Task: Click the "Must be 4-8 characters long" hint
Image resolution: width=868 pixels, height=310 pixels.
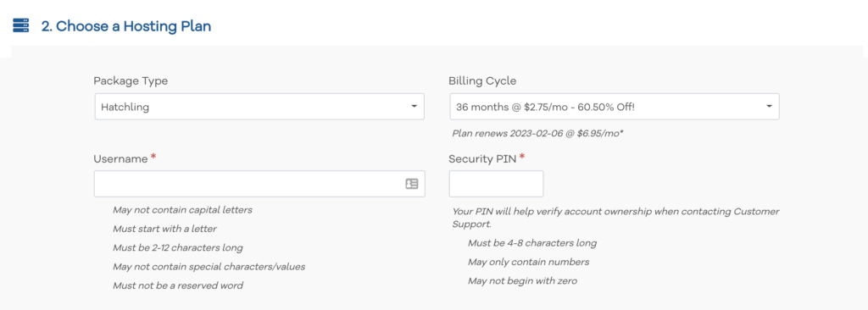Action: coord(532,243)
